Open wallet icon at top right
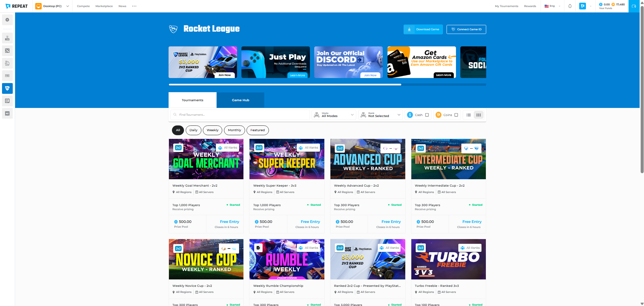The height and width of the screenshot is (306, 644). coord(634,6)
